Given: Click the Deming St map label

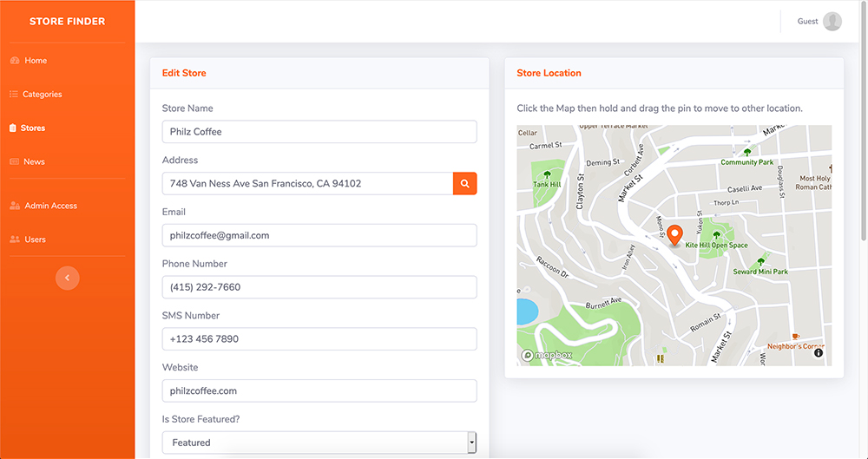Looking at the screenshot, I should [602, 162].
